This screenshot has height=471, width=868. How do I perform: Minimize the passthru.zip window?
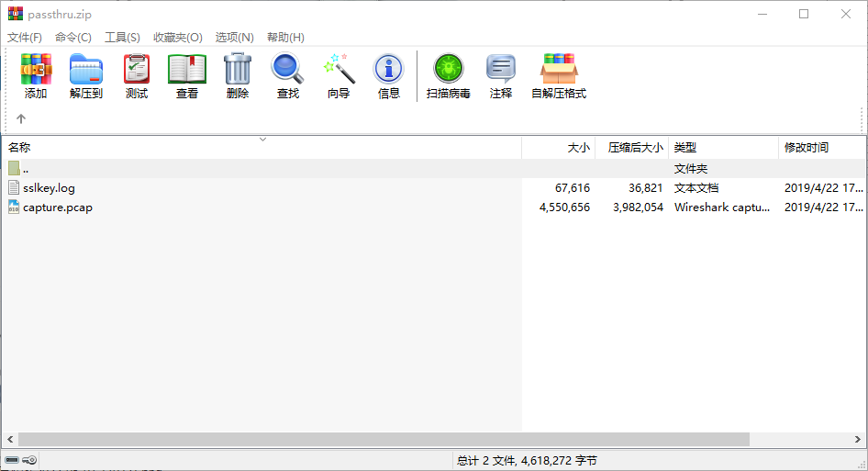(762, 14)
